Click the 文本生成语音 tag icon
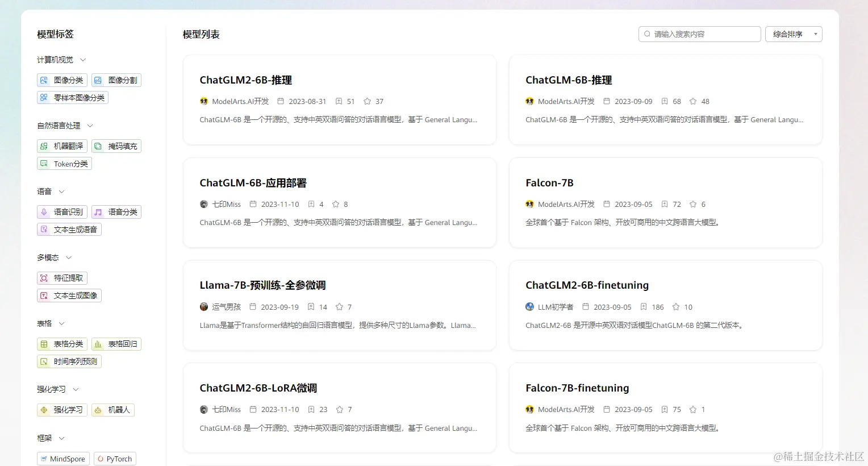The width and height of the screenshot is (868, 466). pos(44,230)
